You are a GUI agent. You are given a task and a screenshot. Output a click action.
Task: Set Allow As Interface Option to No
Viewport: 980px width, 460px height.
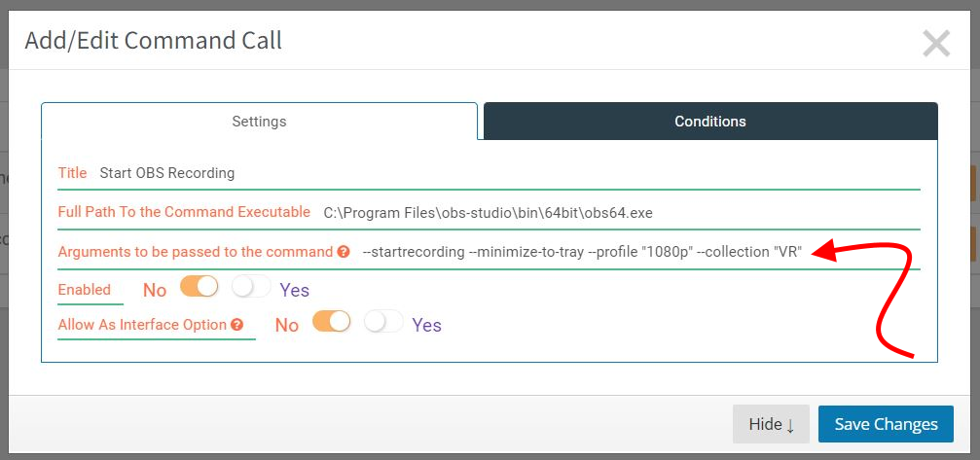[331, 322]
